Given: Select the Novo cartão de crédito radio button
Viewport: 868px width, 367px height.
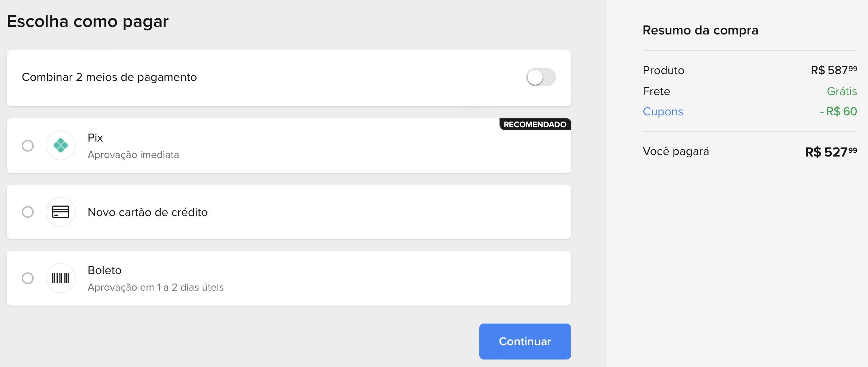Looking at the screenshot, I should click(x=28, y=212).
